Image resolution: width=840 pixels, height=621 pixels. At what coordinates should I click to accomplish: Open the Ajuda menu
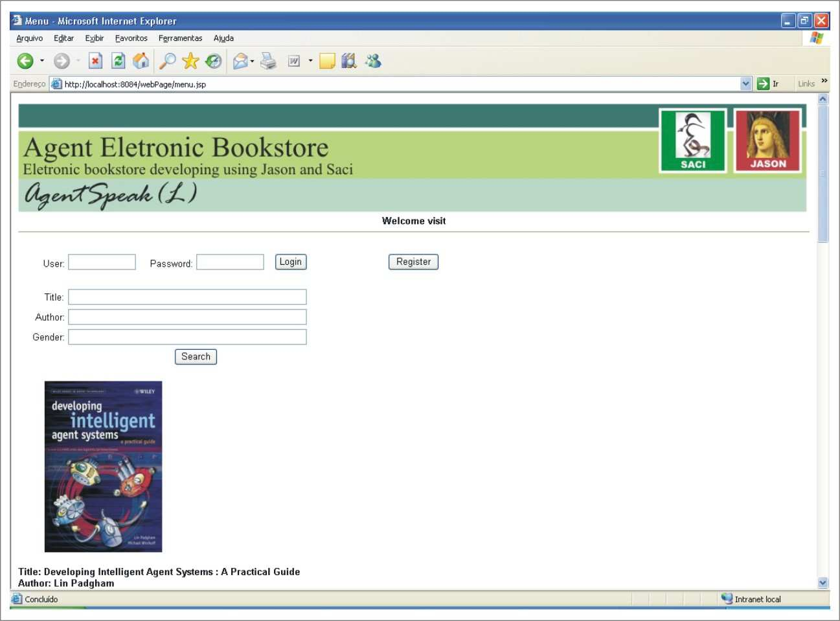(x=223, y=38)
